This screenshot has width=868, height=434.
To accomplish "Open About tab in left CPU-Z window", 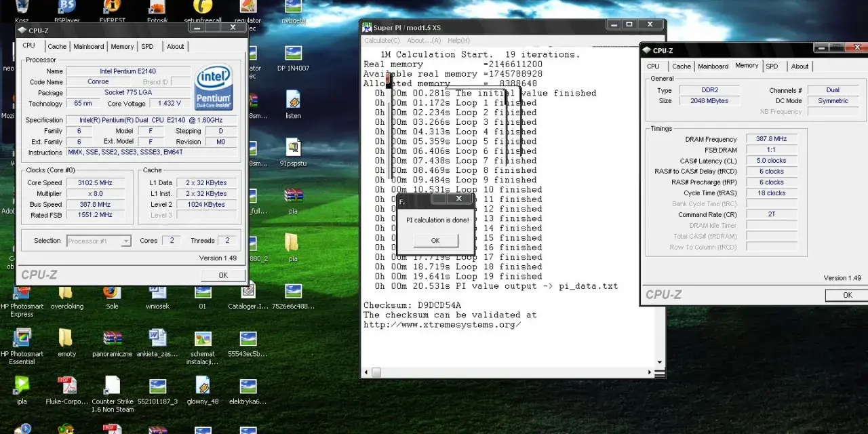I will tap(175, 47).
